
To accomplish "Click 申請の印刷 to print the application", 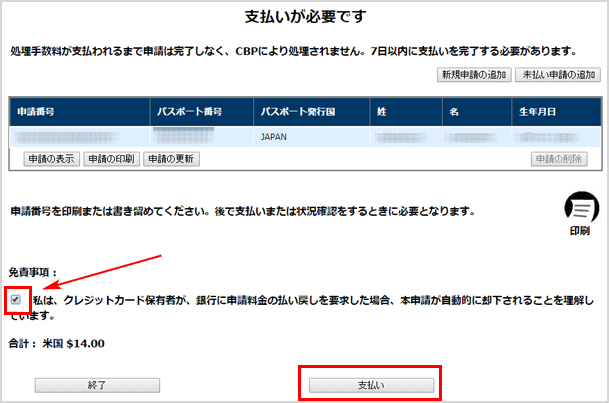I will [111, 159].
